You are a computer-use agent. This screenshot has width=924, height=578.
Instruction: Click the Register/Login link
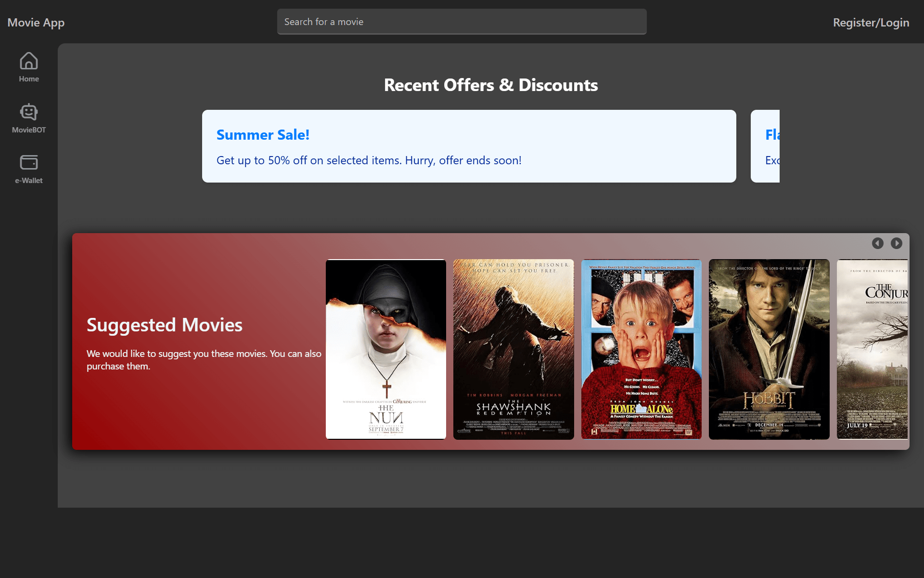[x=871, y=23]
